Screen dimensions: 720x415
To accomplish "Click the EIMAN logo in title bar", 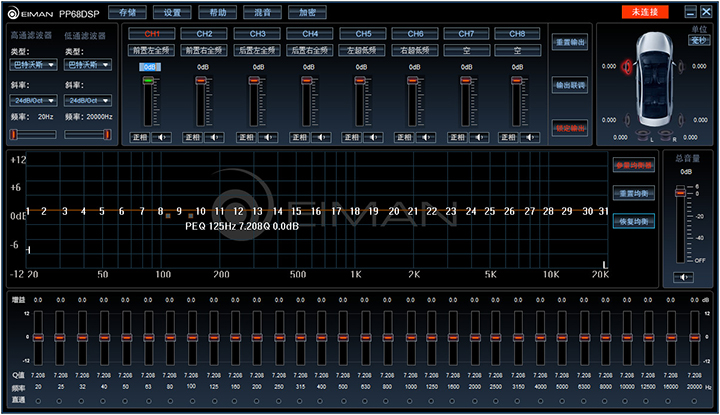I will tap(31, 13).
